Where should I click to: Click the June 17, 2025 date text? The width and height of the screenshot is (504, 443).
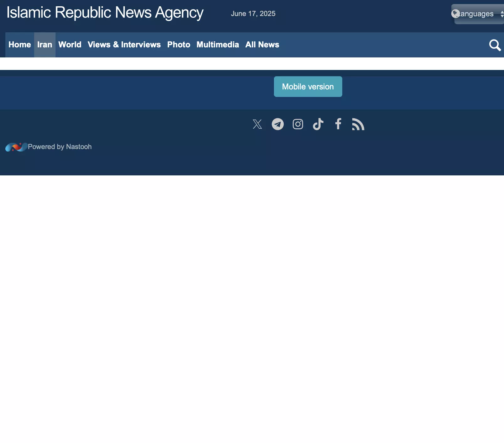coord(253,13)
